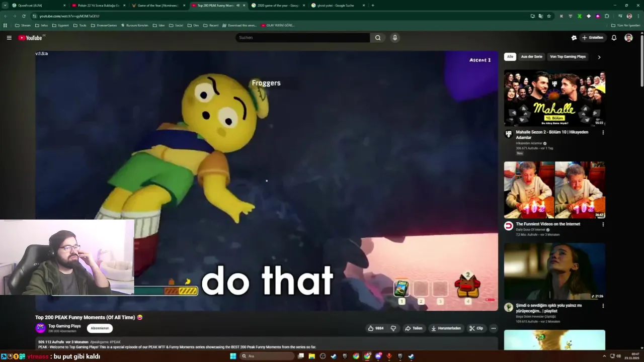
Task: Open the birthday cake 102 thumbnail
Action: [554, 190]
